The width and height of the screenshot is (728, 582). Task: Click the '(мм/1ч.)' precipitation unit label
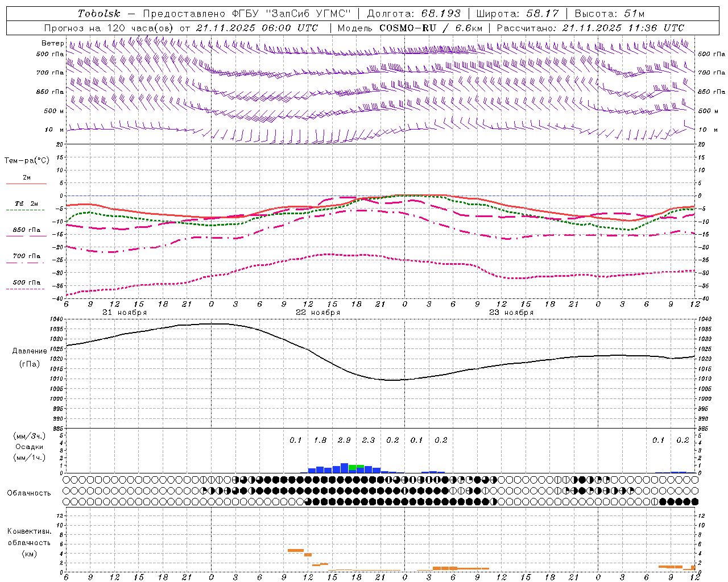click(x=29, y=457)
